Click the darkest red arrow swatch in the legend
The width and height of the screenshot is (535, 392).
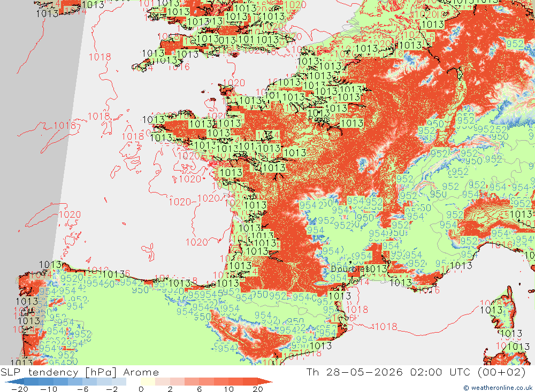coord(265,381)
